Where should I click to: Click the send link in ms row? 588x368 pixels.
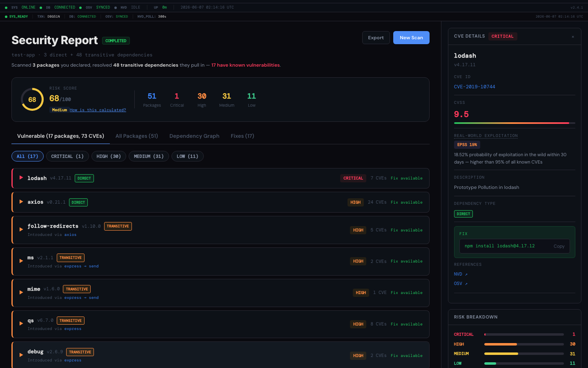click(x=94, y=266)
